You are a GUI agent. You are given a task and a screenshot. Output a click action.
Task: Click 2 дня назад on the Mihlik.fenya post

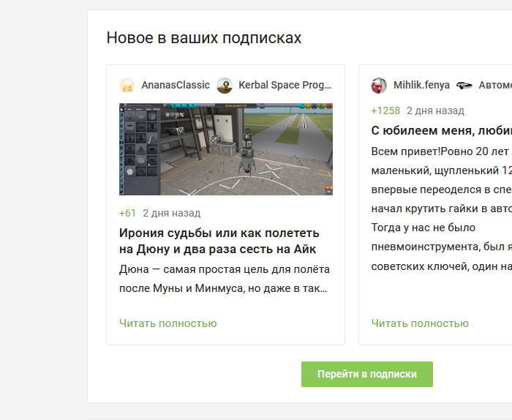435,111
